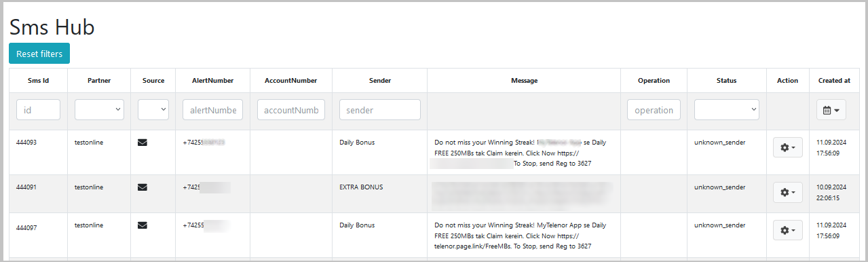Viewport: 868px width, 262px height.
Task: Click unknown_sender status in row 444097
Action: 719,225
